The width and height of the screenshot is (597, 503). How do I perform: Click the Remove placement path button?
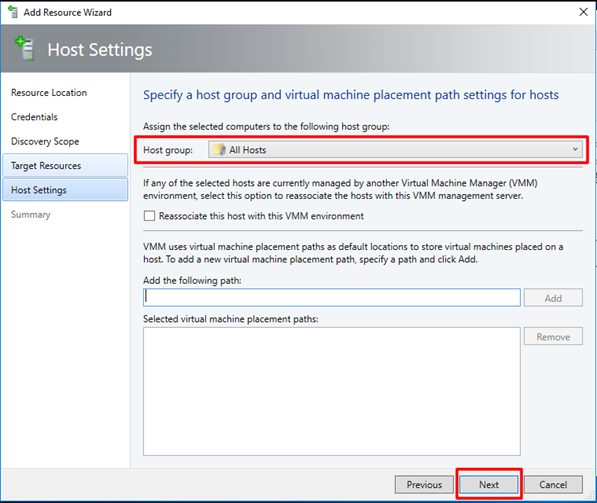click(x=553, y=336)
